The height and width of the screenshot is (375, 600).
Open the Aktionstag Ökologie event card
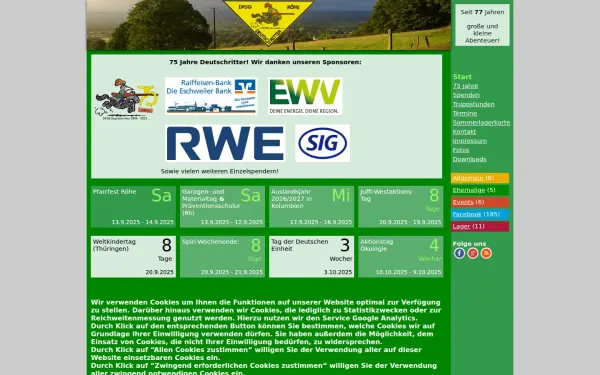point(401,257)
